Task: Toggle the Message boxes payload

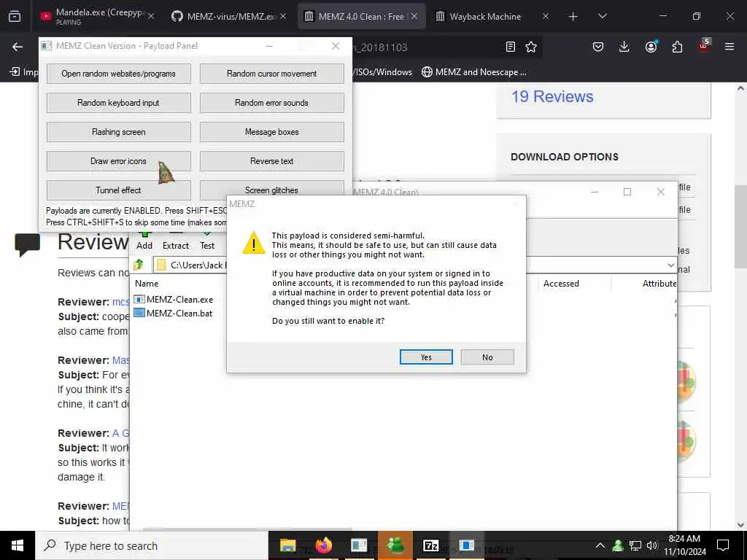Action: 271,132
